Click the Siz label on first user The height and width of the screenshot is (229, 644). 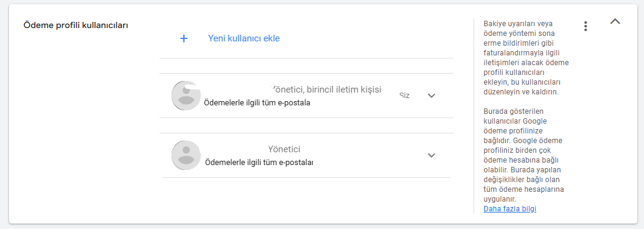405,96
